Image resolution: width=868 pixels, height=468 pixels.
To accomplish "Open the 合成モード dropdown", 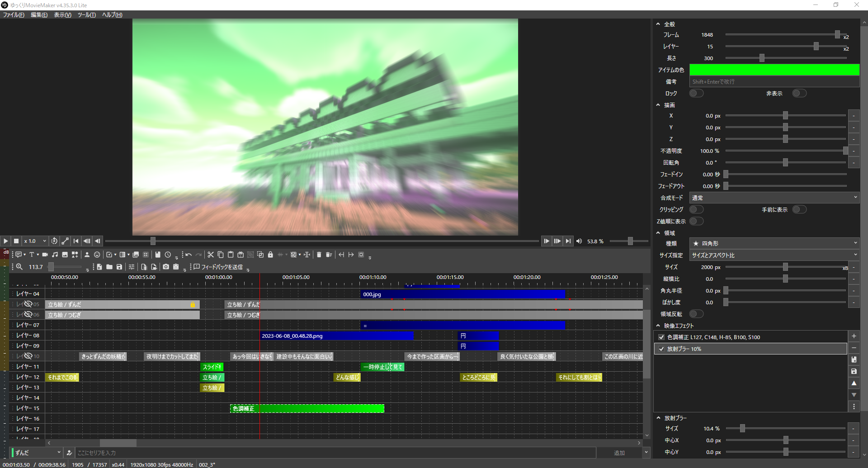I will tap(774, 198).
